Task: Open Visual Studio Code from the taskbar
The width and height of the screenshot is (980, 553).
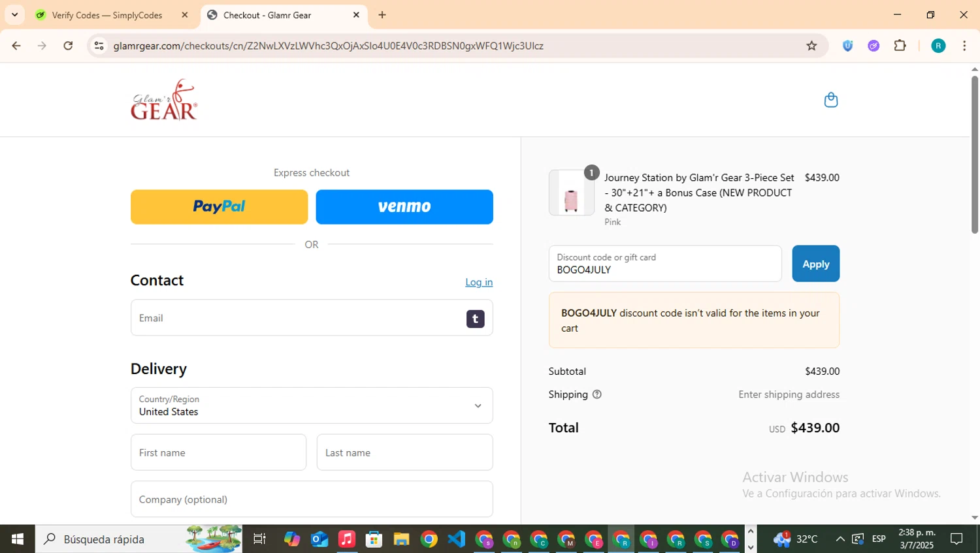Action: click(x=456, y=539)
